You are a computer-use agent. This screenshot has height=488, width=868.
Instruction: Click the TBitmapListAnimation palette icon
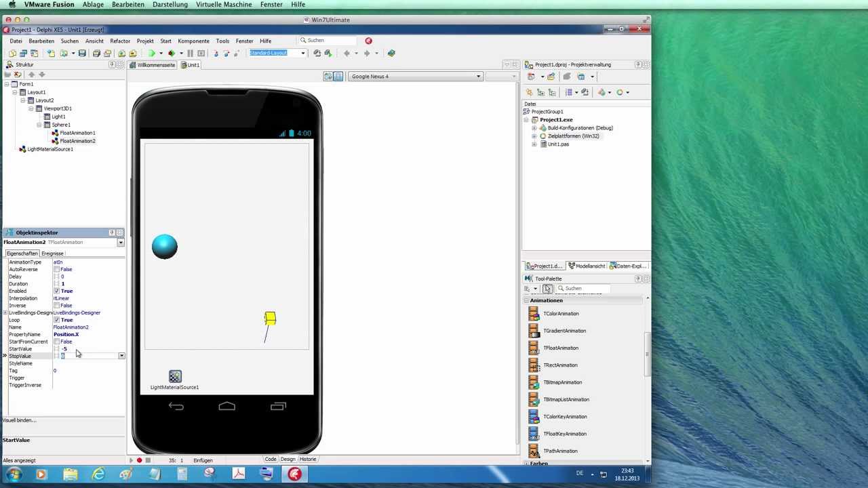coord(534,399)
